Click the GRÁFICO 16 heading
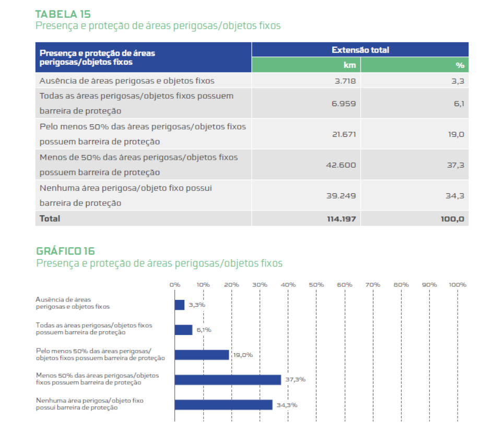 [x=65, y=251]
